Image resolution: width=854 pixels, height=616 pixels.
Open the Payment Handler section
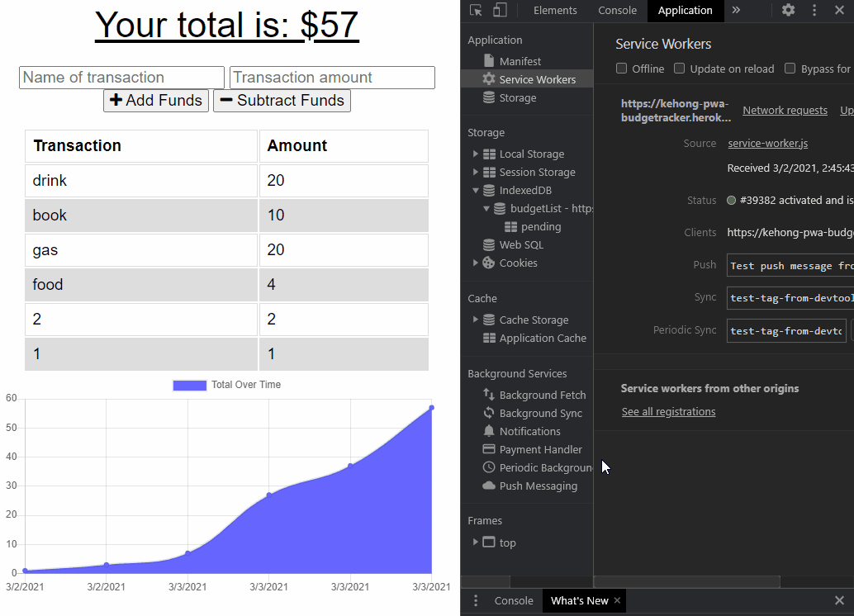488,449
